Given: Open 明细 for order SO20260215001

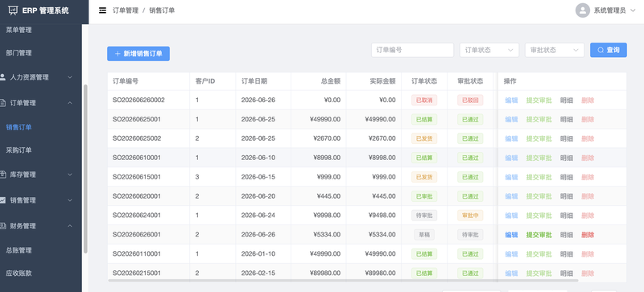Looking at the screenshot, I should pos(567,273).
